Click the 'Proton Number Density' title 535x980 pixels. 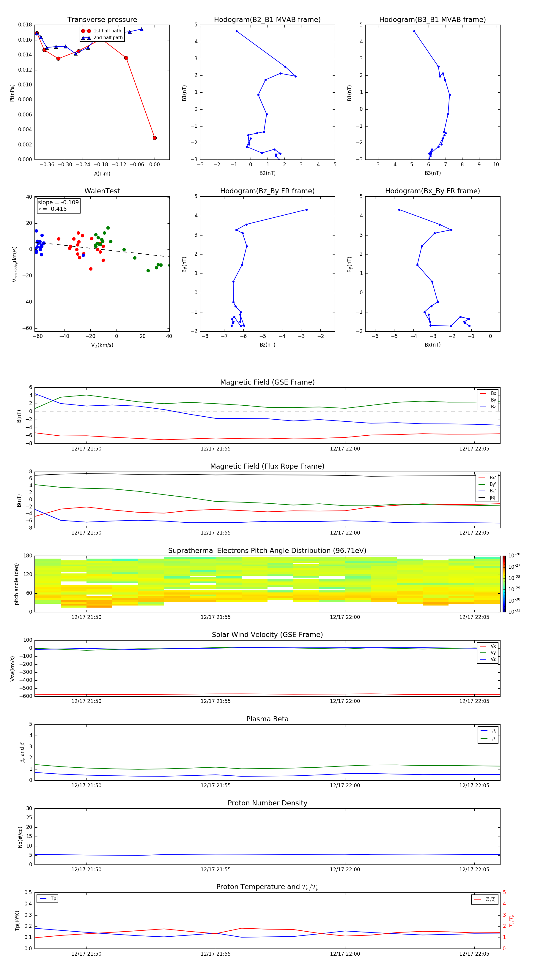click(267, 804)
